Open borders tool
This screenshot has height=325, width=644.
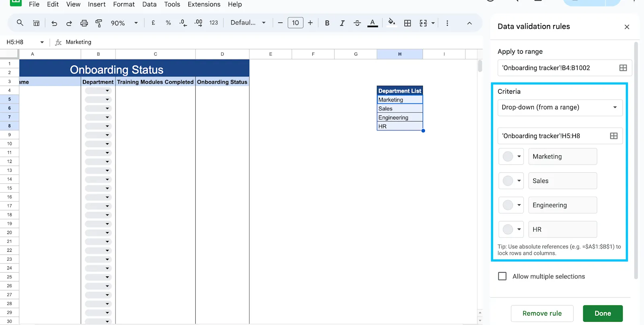coord(407,23)
